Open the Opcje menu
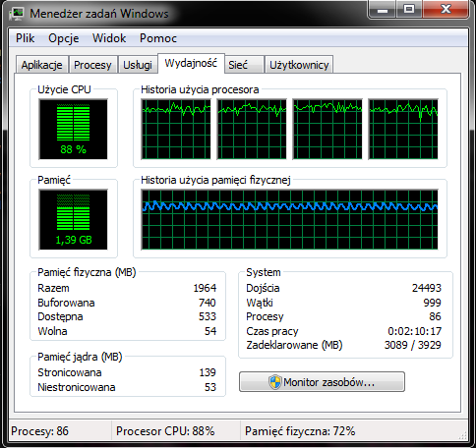 pos(64,38)
